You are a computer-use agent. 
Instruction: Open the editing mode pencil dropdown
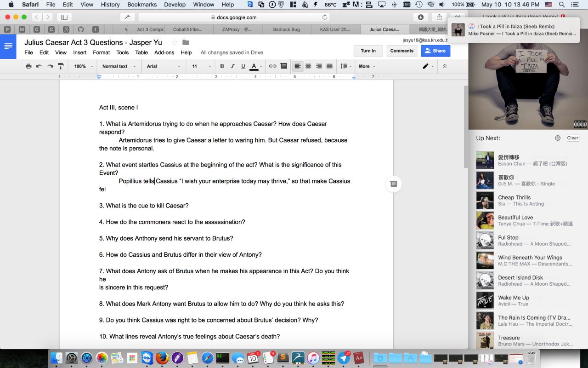pyautogui.click(x=428, y=66)
